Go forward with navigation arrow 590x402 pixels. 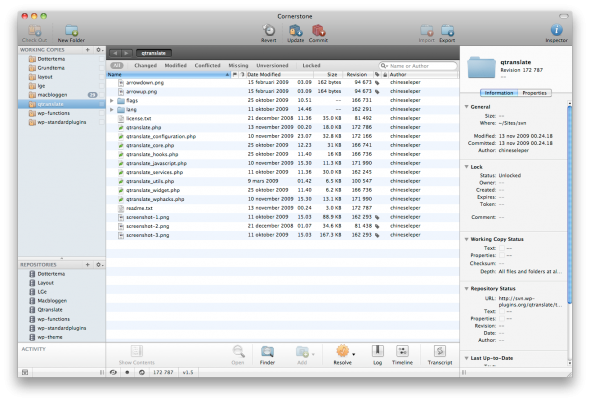[127, 53]
